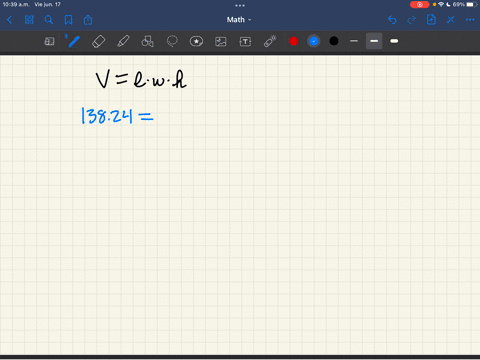The width and height of the screenshot is (480, 360).
Task: Tap the handwritten formula V = l·w·h
Action: (x=141, y=79)
